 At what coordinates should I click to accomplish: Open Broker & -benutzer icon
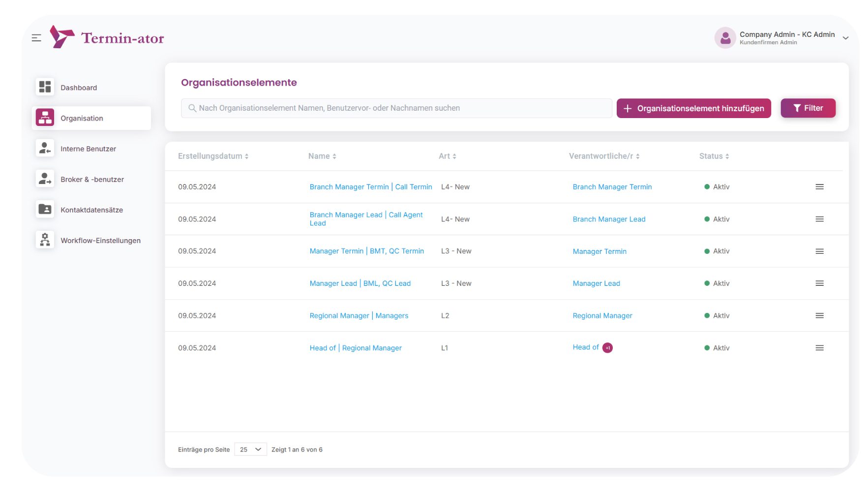click(45, 179)
